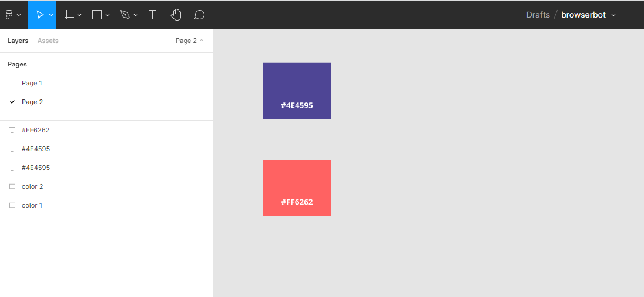Select the #FF6262 text layer
The image size is (644, 297).
tap(35, 130)
